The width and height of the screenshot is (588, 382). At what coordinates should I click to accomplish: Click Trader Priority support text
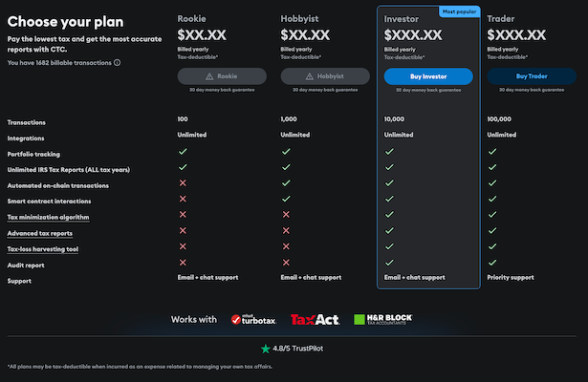pyautogui.click(x=511, y=278)
